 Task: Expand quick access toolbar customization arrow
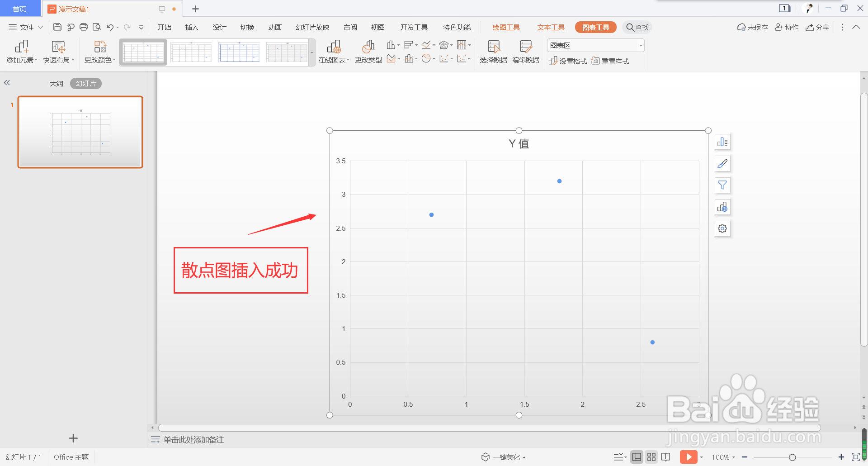pos(141,27)
